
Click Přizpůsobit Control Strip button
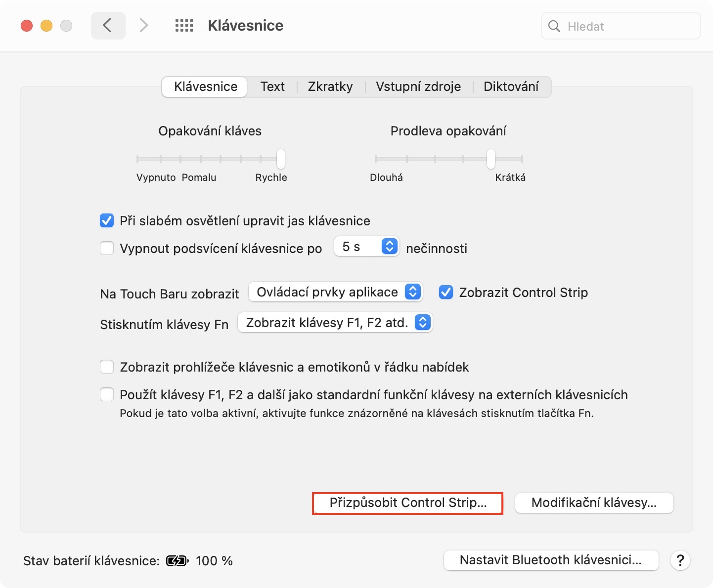pyautogui.click(x=408, y=503)
